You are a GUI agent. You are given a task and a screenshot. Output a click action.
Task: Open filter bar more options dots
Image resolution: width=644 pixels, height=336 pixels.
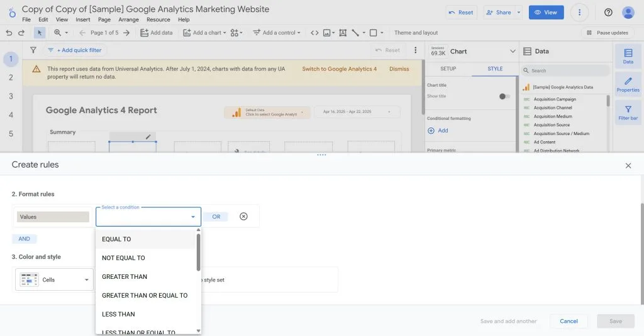click(x=415, y=50)
